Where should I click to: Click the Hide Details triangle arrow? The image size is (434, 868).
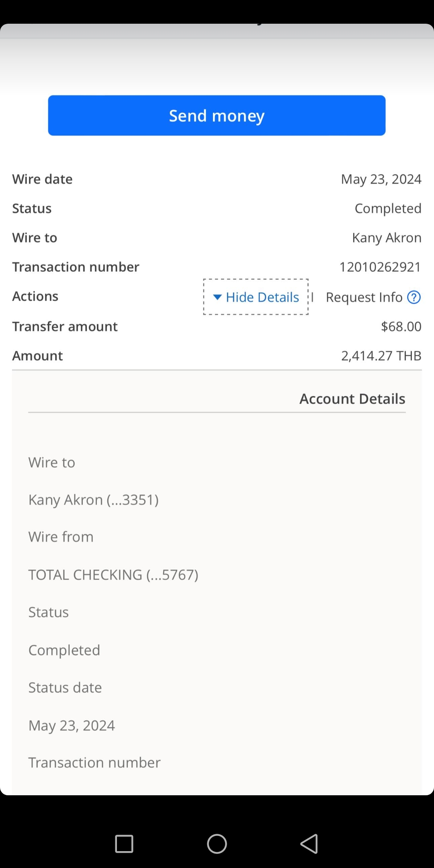click(x=217, y=297)
